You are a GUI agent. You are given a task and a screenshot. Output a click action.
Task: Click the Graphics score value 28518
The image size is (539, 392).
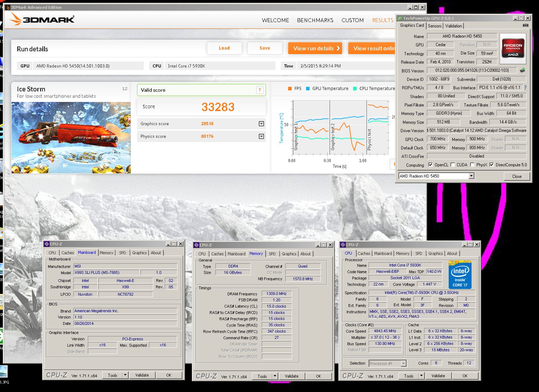207,124
